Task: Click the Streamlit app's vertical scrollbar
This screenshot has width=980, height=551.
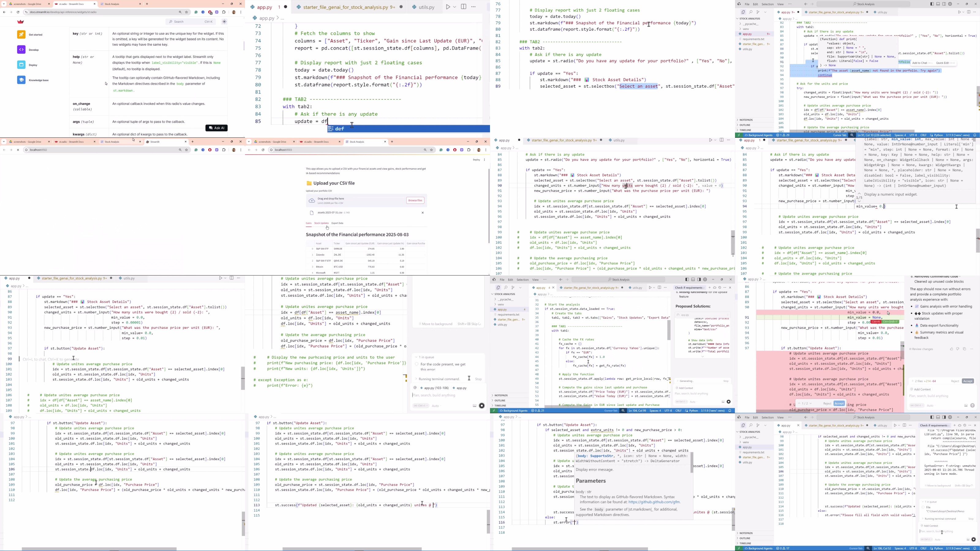Action: [x=489, y=205]
